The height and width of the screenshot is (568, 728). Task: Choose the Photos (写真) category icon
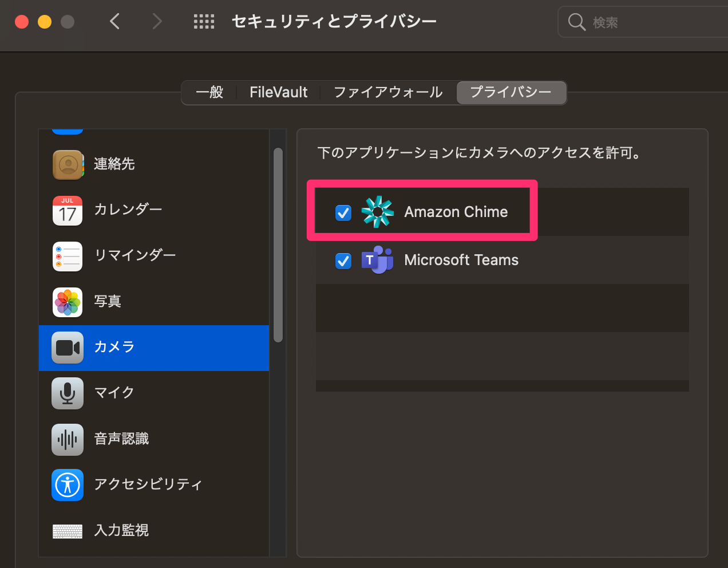pos(68,302)
